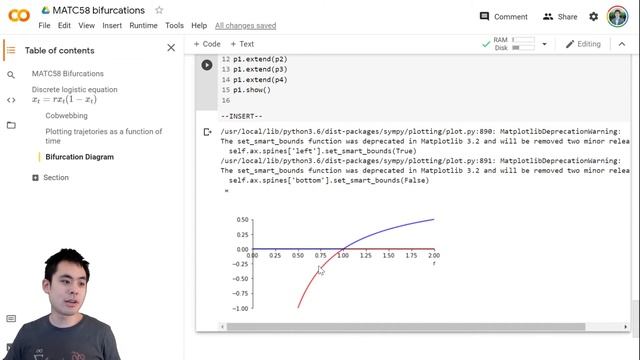Open the user account avatar
This screenshot has width=640, height=360.
617,17
